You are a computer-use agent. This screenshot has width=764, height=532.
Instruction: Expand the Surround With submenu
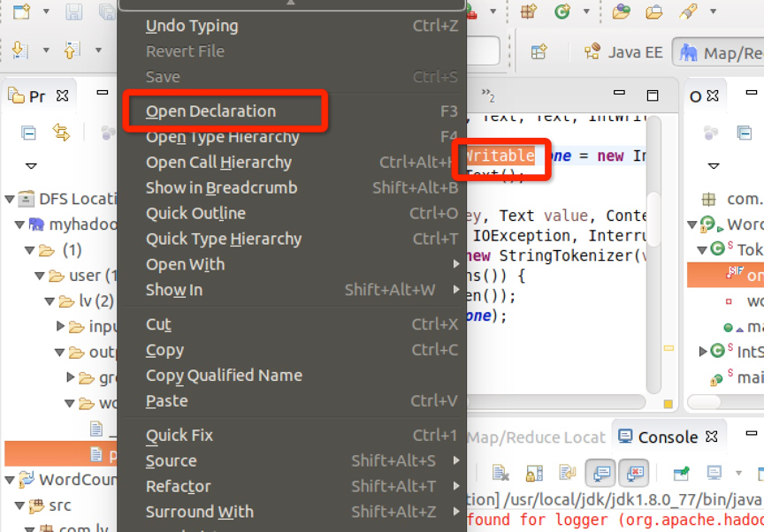292,512
